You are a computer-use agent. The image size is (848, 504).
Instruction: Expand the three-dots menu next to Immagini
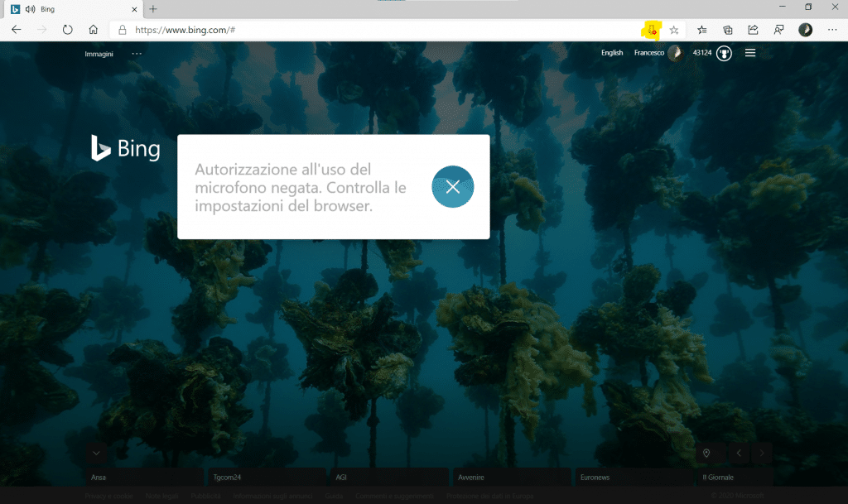point(137,54)
